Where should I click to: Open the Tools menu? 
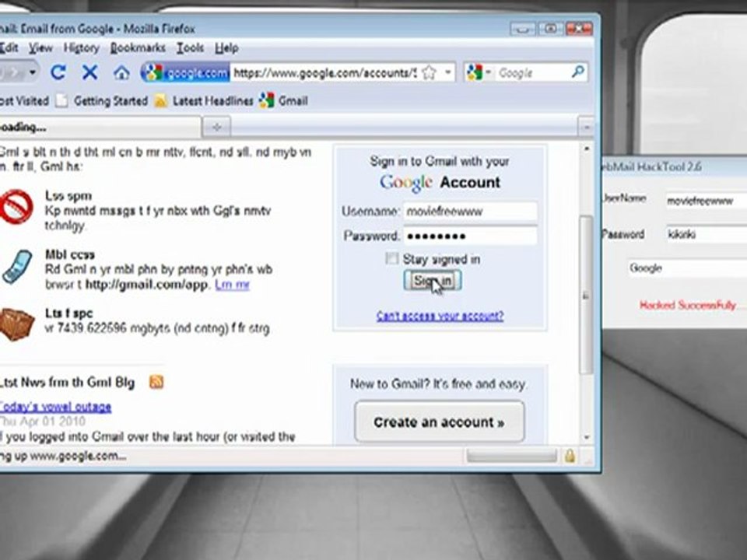point(190,48)
